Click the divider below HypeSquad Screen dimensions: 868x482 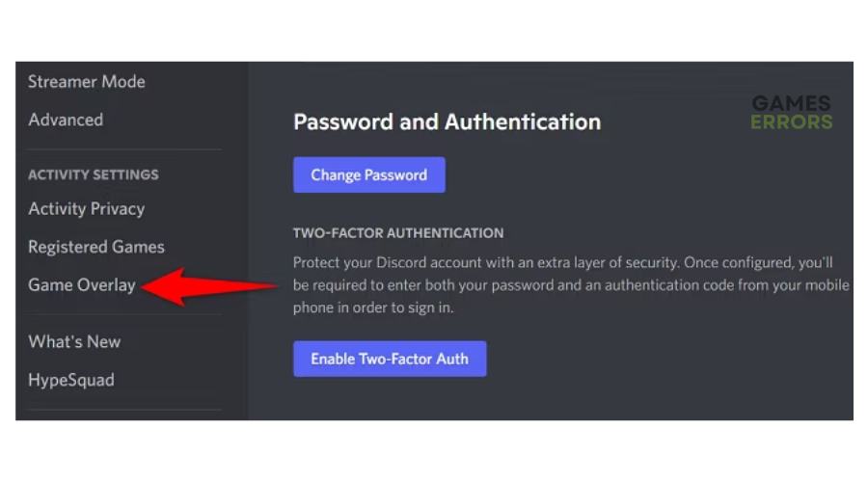[124, 410]
